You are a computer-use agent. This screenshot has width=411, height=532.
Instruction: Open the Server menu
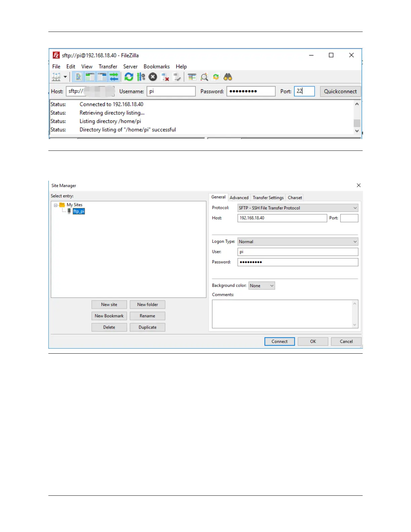pyautogui.click(x=130, y=66)
